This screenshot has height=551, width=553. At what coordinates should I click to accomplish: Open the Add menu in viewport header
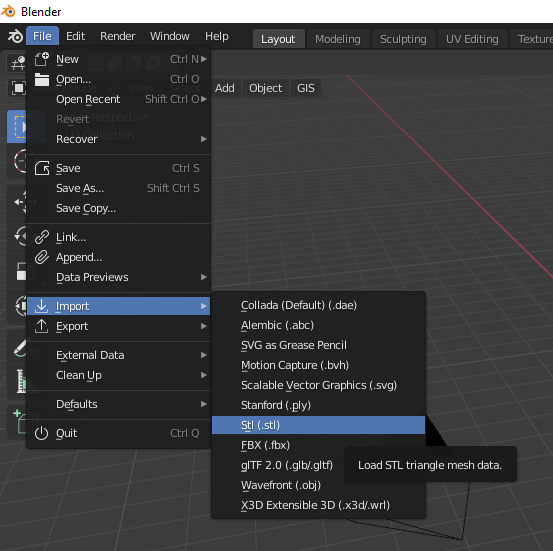pyautogui.click(x=225, y=88)
